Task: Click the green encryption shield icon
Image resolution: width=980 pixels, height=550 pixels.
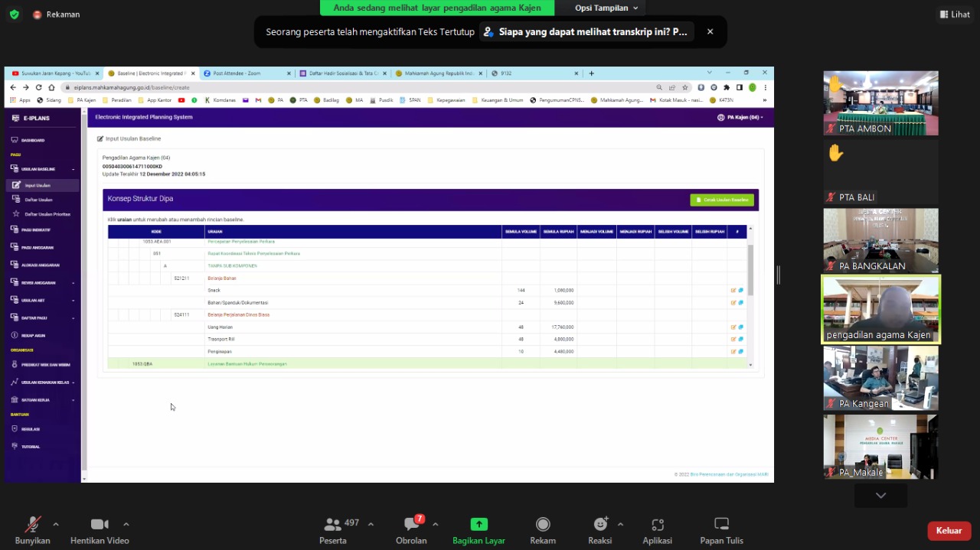Action: (15, 15)
